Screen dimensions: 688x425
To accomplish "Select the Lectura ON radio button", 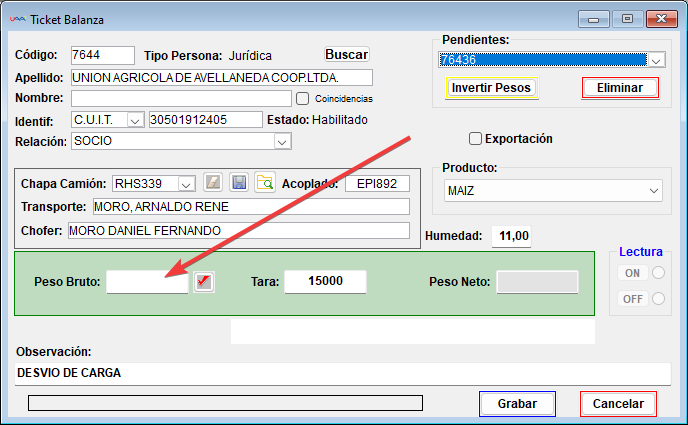I will pos(657,273).
